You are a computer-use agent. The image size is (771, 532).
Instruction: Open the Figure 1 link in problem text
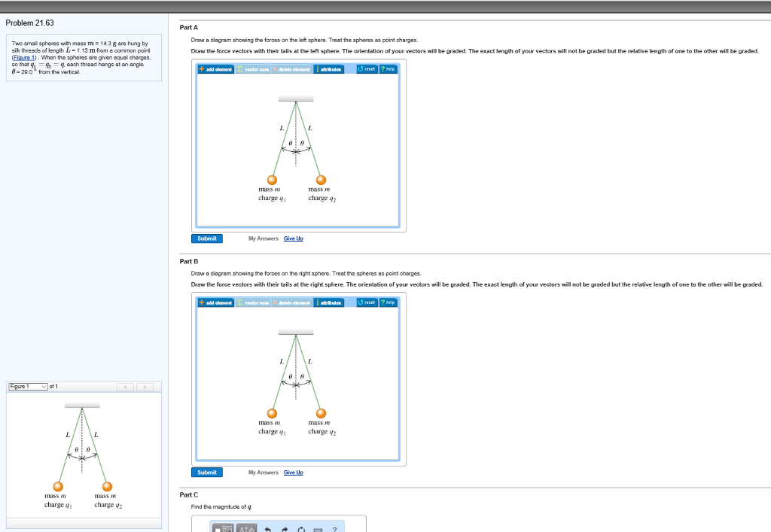coord(25,57)
